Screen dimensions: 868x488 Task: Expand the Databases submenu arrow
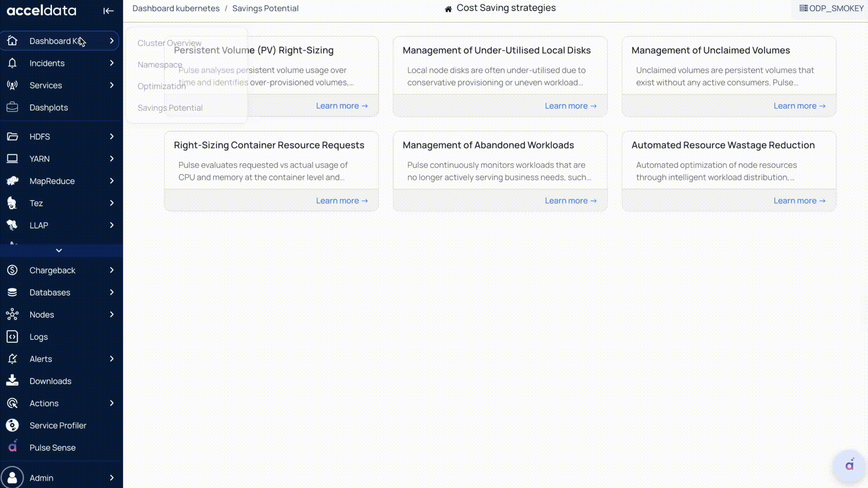[112, 292]
